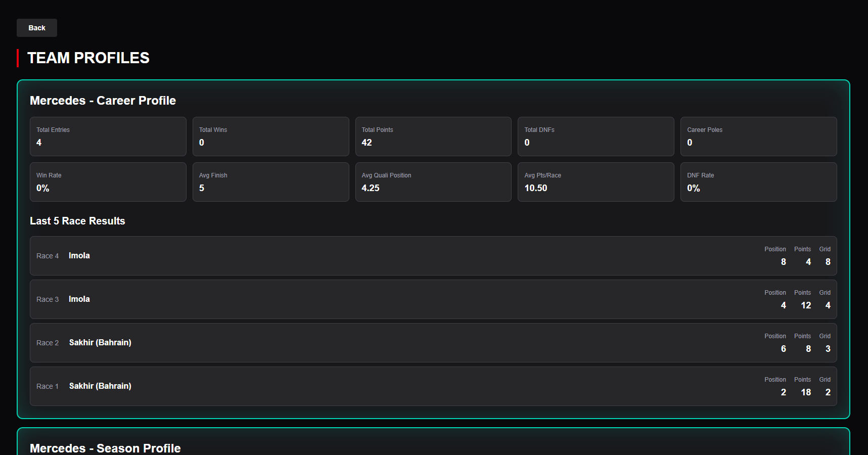Select the TEAM PROFILES heading
Screen dimensions: 868x455
88,58
